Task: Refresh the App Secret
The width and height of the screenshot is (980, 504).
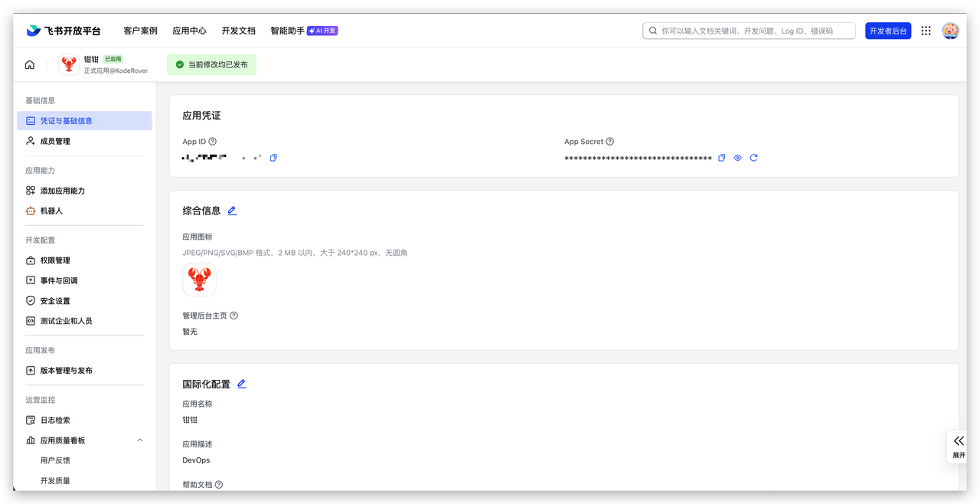Action: click(753, 158)
